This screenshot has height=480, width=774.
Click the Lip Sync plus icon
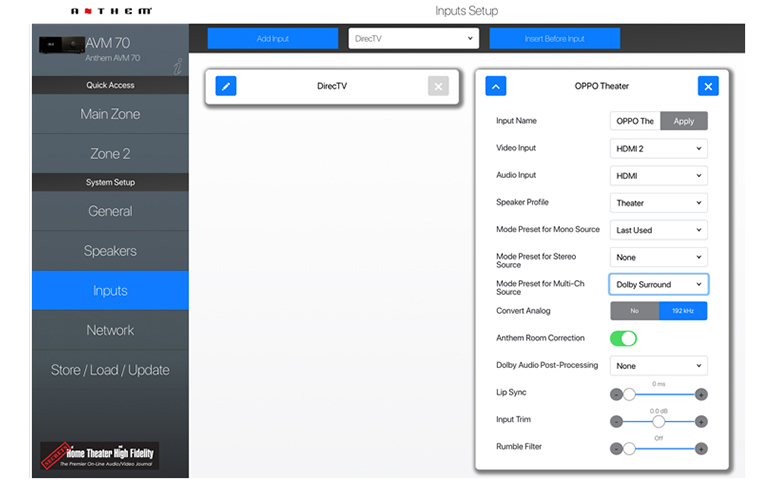click(701, 394)
